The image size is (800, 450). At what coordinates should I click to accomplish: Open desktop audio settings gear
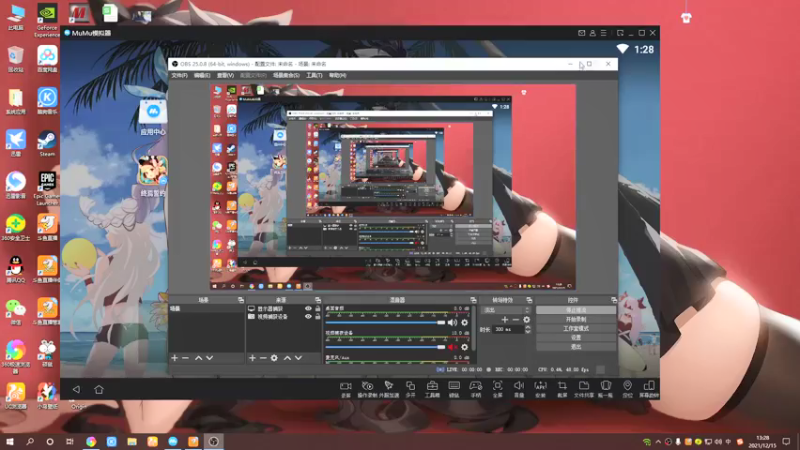[464, 322]
